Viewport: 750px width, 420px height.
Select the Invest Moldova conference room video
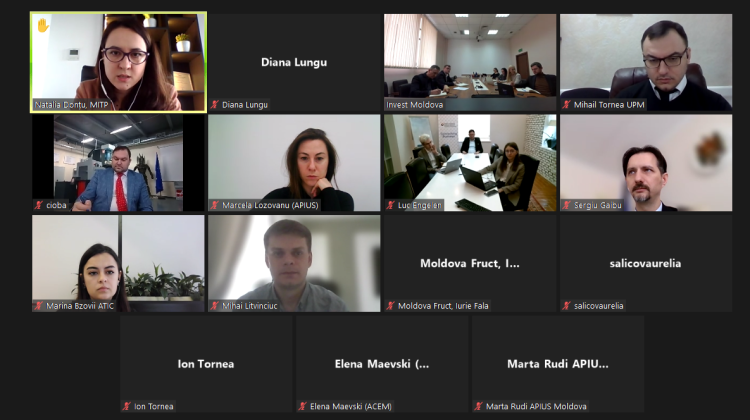click(470, 62)
